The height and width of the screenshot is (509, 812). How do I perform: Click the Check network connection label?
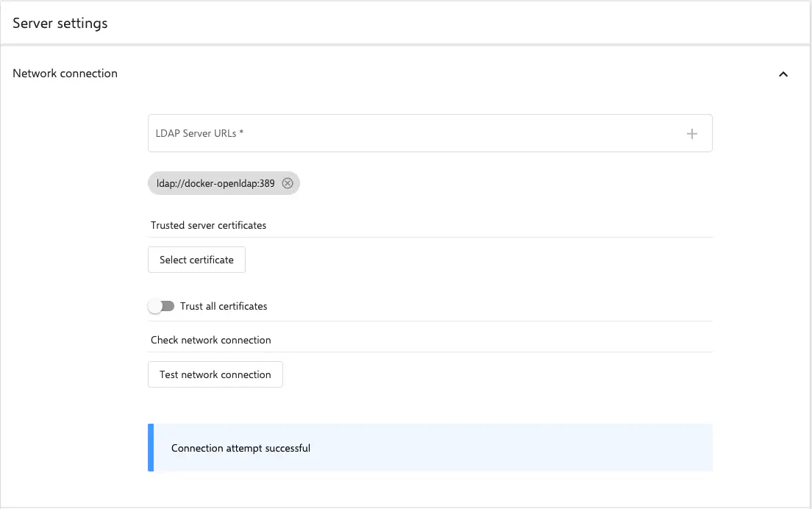(x=211, y=340)
